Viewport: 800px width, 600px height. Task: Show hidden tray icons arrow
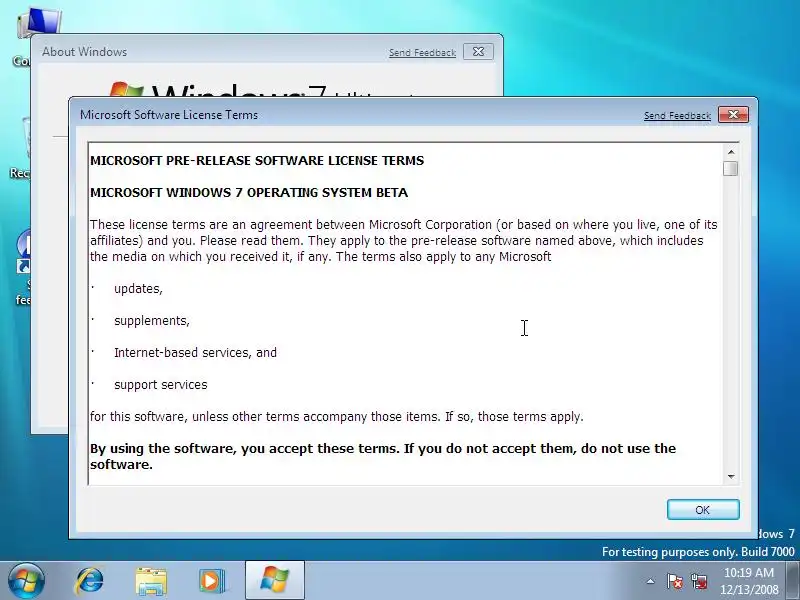650,581
